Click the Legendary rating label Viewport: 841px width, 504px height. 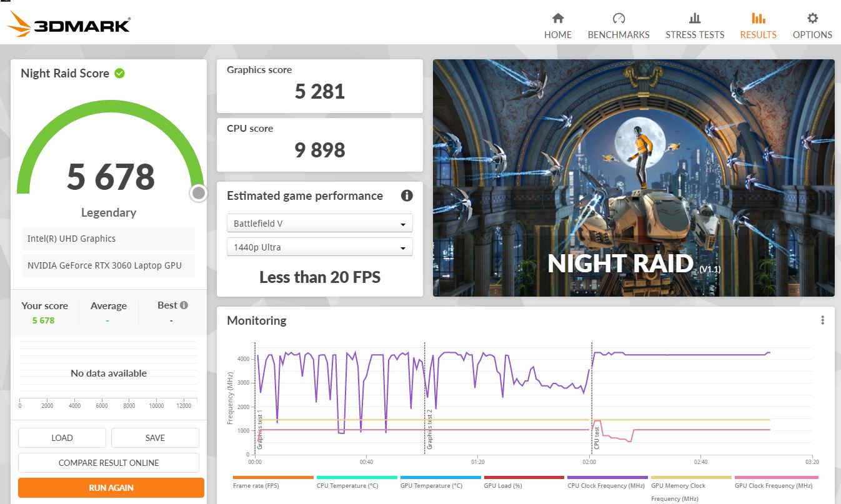tap(109, 212)
